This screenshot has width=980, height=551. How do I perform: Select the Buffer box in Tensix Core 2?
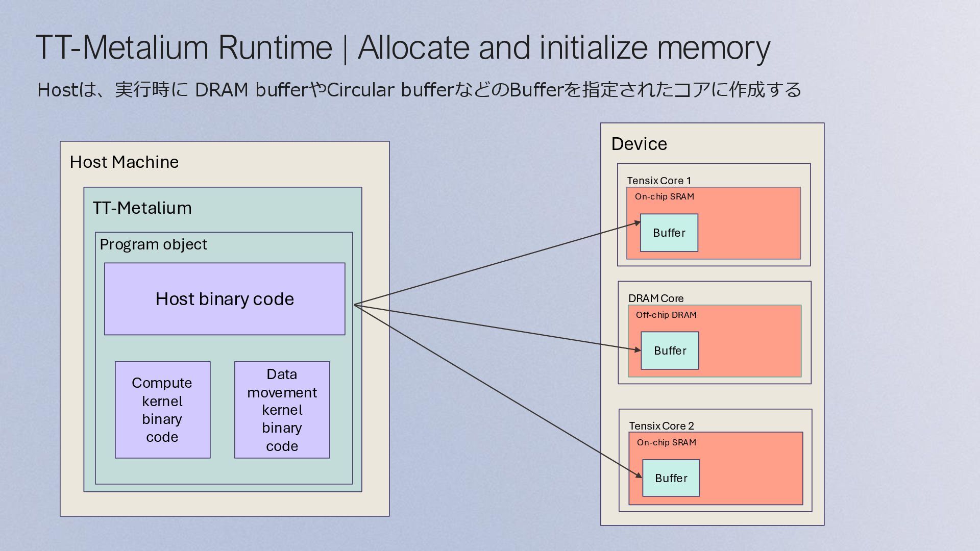(671, 478)
